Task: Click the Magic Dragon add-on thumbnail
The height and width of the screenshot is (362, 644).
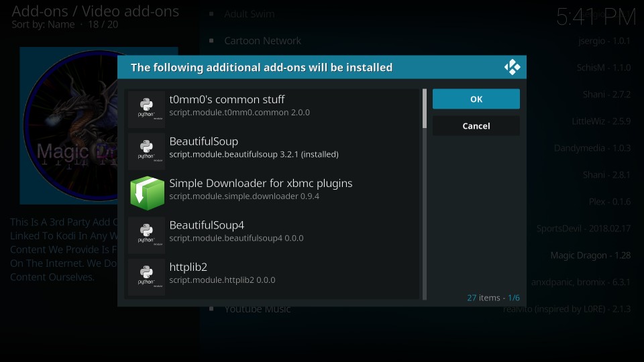Action: coord(69,125)
